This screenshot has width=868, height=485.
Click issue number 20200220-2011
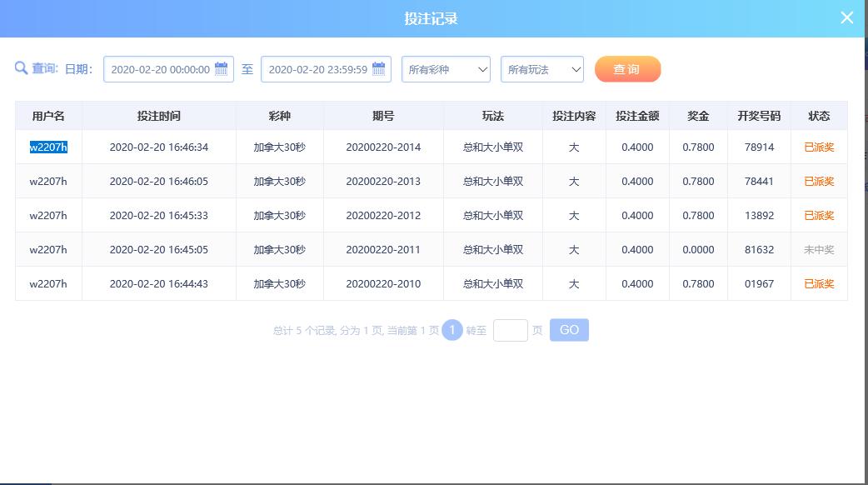pos(383,250)
